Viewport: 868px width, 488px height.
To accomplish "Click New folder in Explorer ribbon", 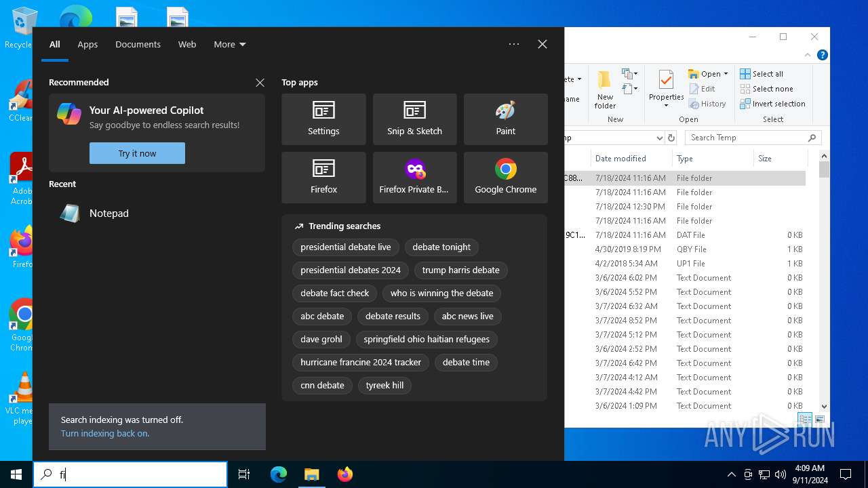I will click(x=605, y=89).
